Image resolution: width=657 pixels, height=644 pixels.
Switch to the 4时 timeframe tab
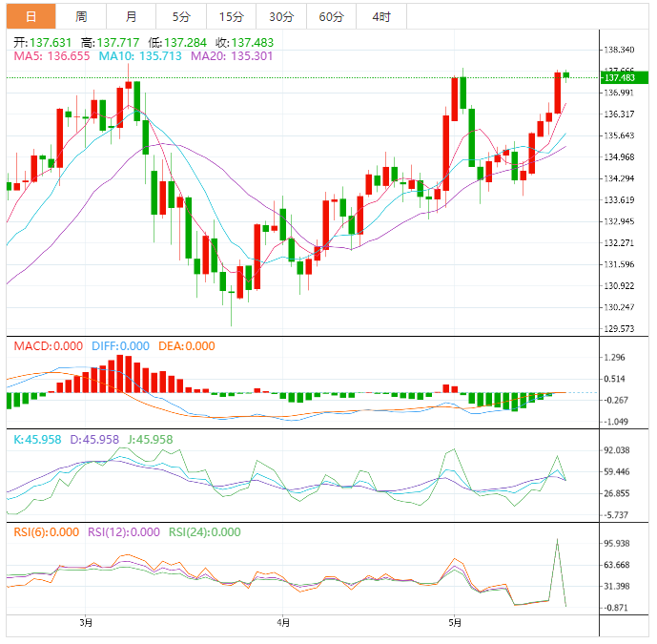coord(381,16)
